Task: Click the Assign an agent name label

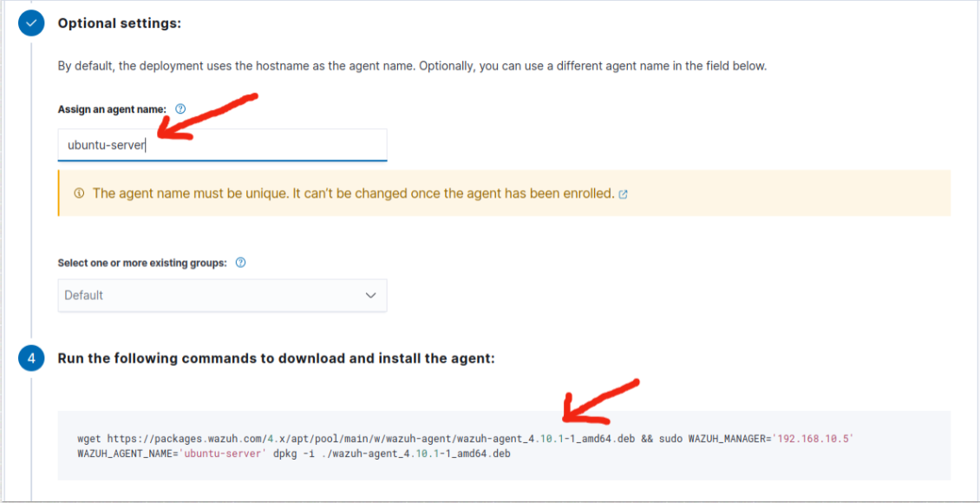Action: 112,109
